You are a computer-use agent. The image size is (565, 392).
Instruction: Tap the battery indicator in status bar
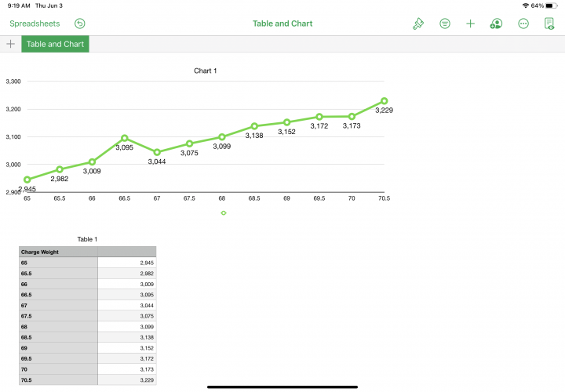(552, 5)
